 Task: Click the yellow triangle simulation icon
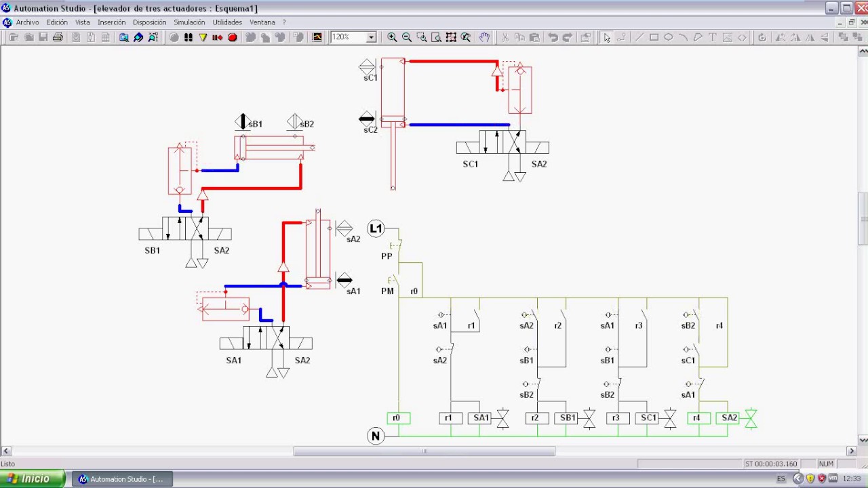203,37
